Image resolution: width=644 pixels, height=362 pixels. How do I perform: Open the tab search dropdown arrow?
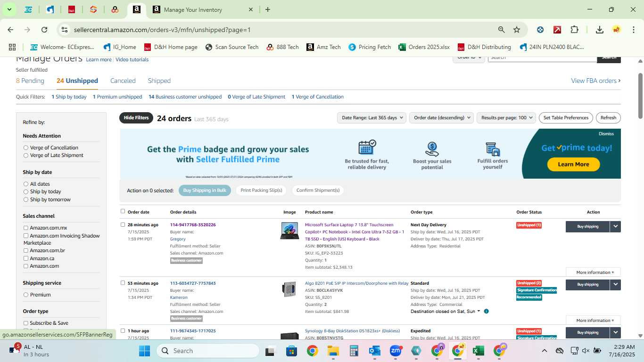click(9, 9)
